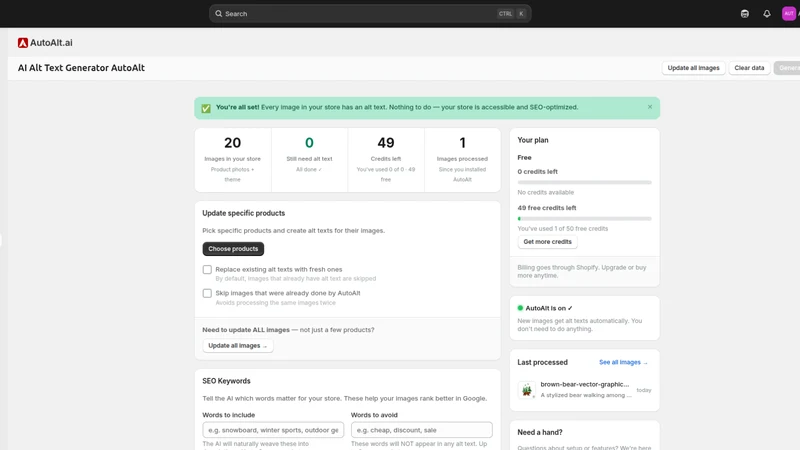Click the search magnifier icon
The height and width of the screenshot is (450, 800).
pyautogui.click(x=218, y=14)
